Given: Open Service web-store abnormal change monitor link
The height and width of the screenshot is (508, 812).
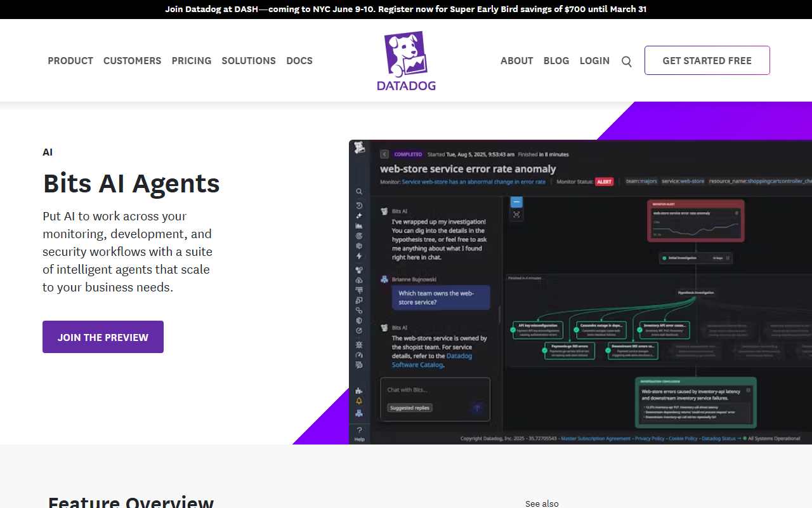Looking at the screenshot, I should 473,182.
